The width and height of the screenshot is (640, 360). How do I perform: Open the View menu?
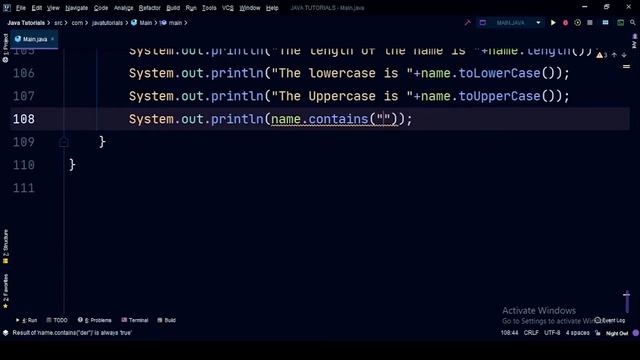coord(53,8)
